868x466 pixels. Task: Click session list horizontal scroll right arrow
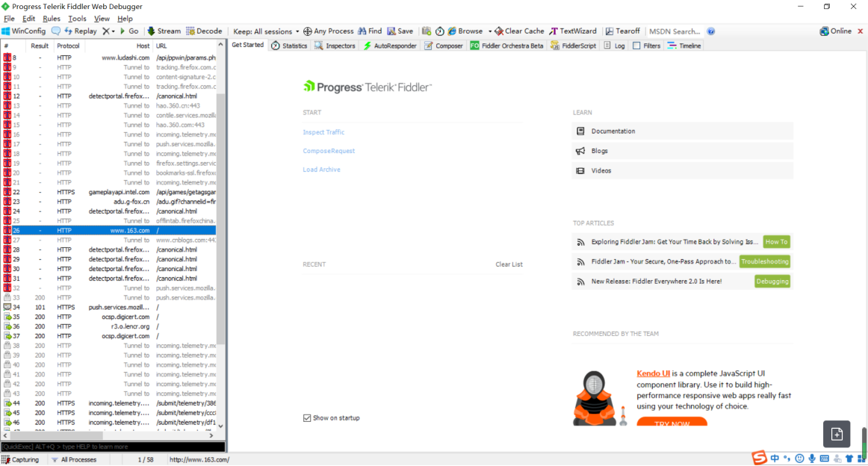click(x=211, y=436)
